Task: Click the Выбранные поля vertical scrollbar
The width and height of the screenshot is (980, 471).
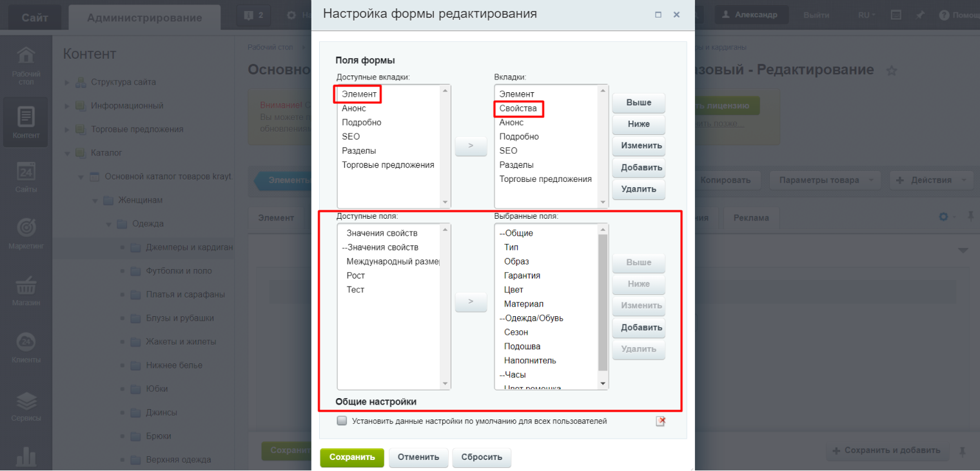Action: (603, 303)
